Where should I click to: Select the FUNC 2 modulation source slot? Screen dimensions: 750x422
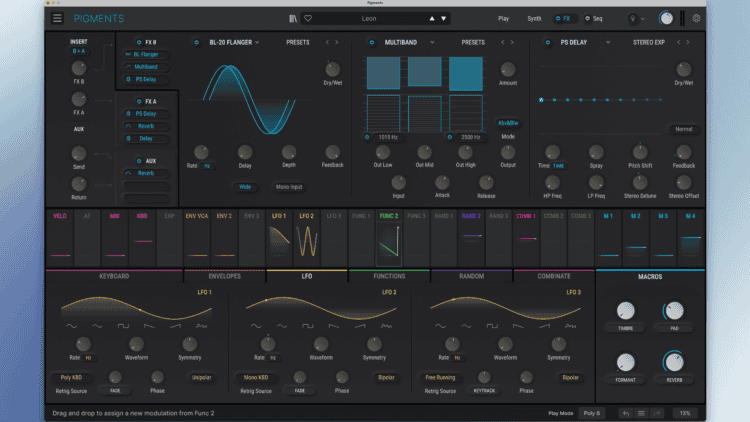click(389, 238)
